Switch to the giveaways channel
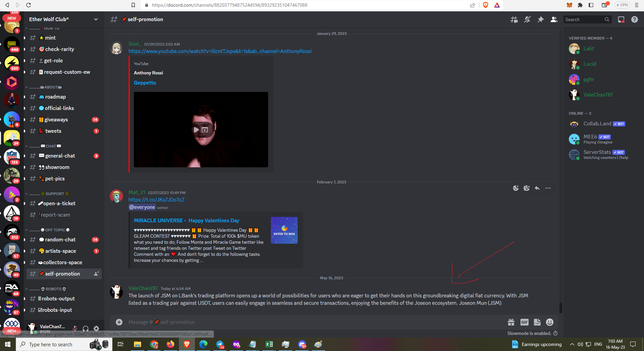 [x=64, y=120]
